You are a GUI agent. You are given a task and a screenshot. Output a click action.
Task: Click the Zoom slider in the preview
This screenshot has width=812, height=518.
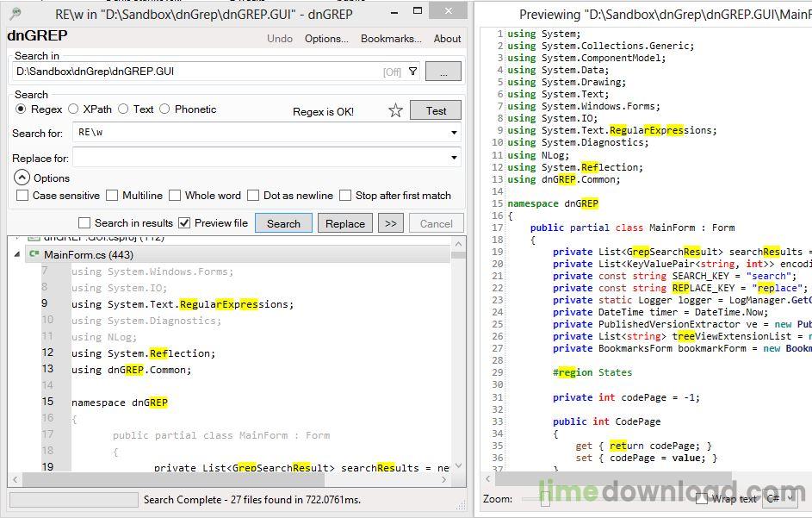(x=545, y=499)
